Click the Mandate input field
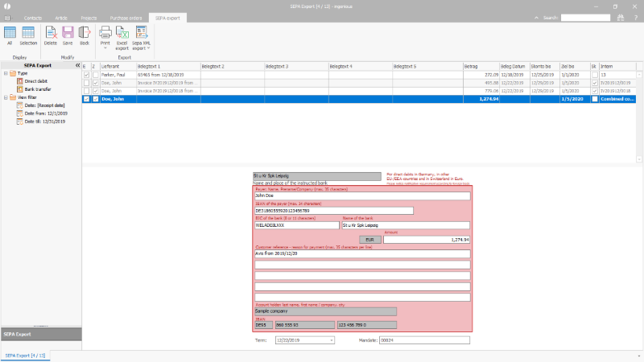 click(x=424, y=340)
